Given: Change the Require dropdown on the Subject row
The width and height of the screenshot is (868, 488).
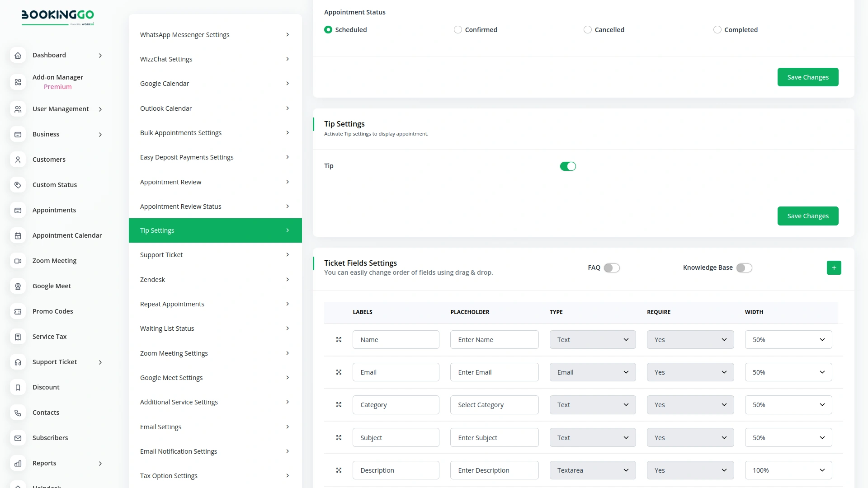Looking at the screenshot, I should pos(690,437).
